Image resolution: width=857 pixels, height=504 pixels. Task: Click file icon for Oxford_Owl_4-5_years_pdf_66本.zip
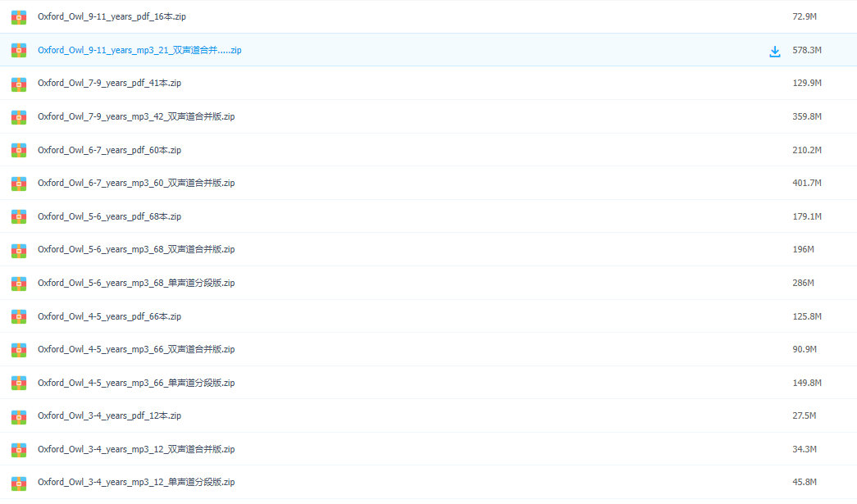19,316
